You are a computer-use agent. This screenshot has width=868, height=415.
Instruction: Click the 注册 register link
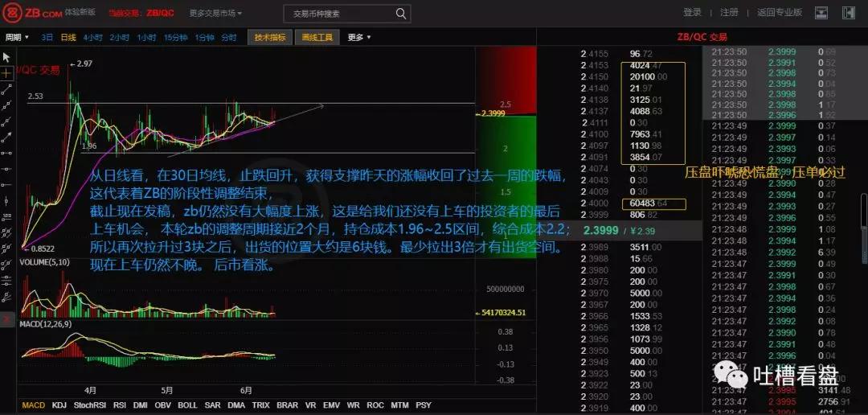[729, 12]
